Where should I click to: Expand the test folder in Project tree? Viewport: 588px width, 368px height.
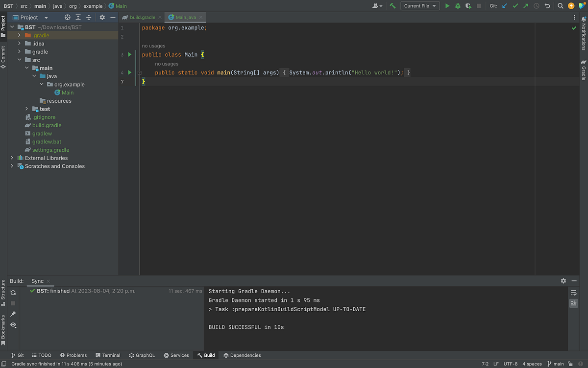tap(26, 109)
